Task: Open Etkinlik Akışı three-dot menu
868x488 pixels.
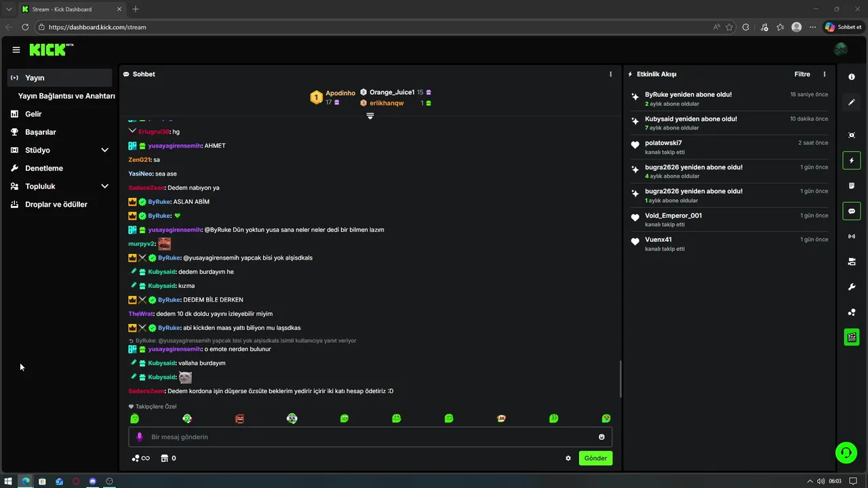Action: pos(825,74)
